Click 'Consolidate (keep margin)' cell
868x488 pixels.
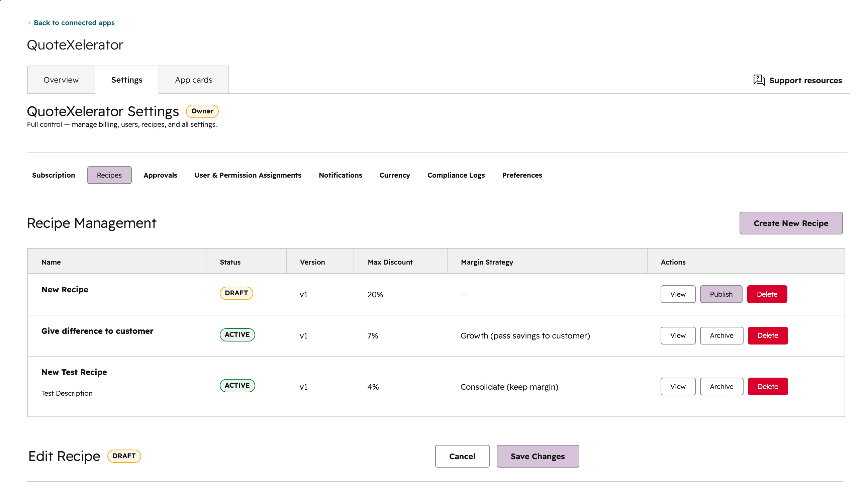509,387
